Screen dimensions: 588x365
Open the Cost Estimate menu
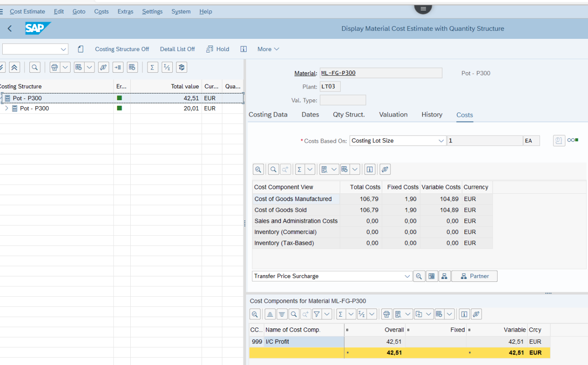[x=27, y=11]
